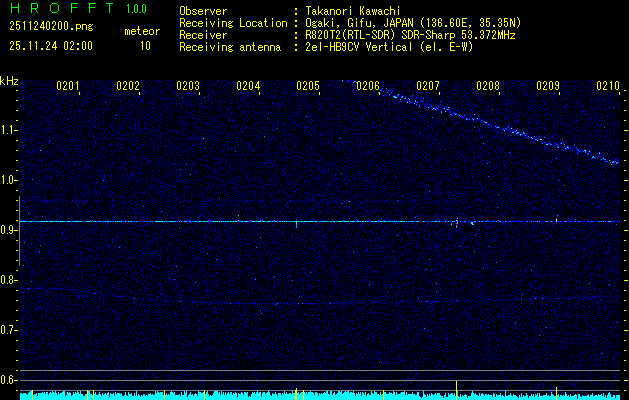Screen dimensions: 629x400
Task: Select observer name Takanori Kawachi
Action: (352, 11)
